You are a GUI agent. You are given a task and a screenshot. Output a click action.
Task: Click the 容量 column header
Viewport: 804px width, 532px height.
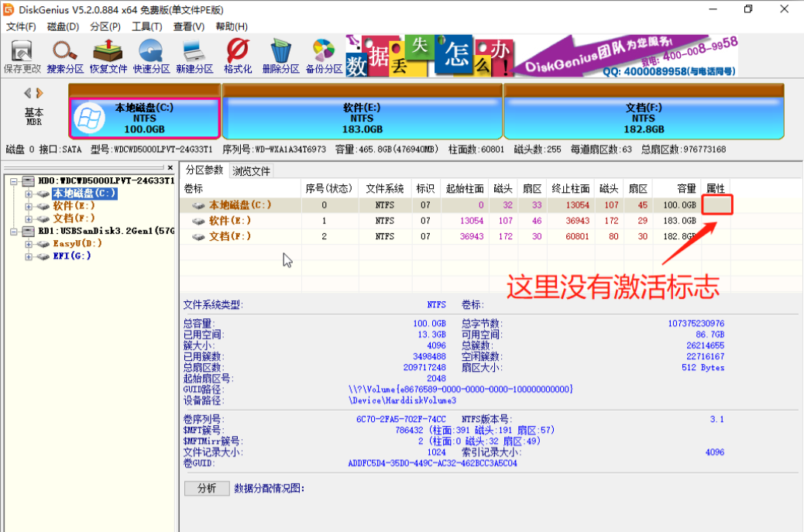pyautogui.click(x=677, y=189)
